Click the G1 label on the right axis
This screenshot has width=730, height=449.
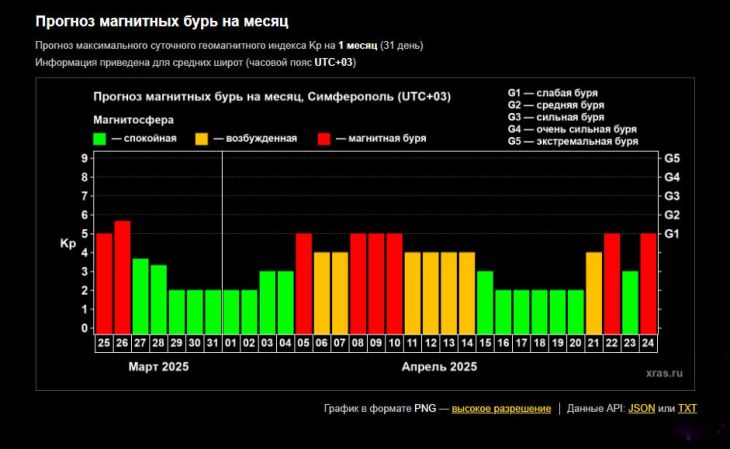point(672,234)
